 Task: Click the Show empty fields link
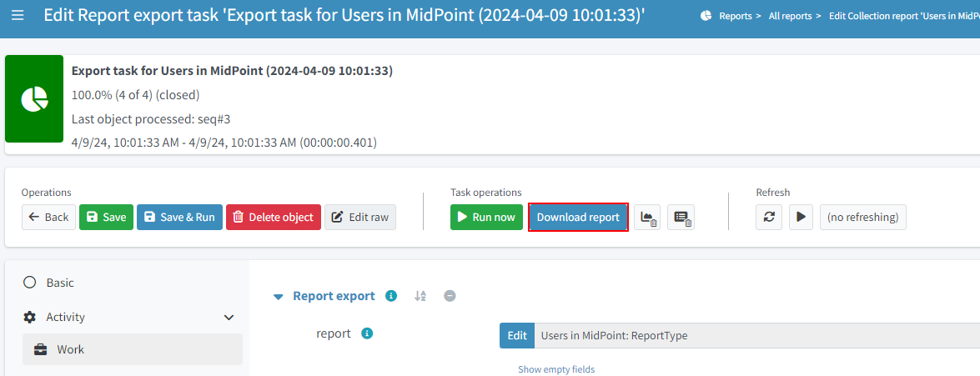click(556, 369)
